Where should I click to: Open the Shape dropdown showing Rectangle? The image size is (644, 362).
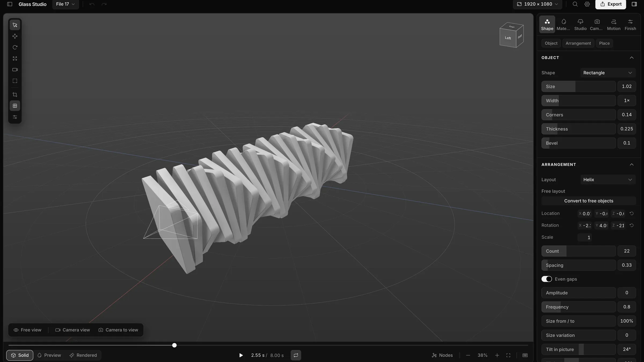coord(608,73)
